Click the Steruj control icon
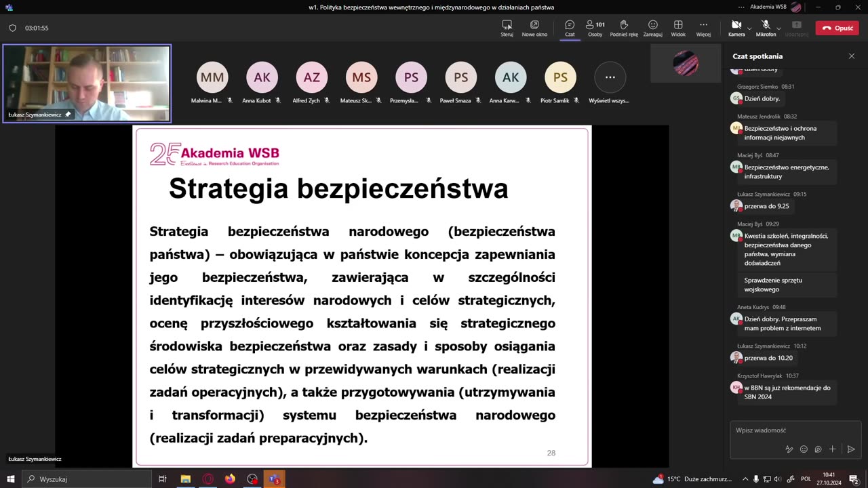 coord(507,28)
